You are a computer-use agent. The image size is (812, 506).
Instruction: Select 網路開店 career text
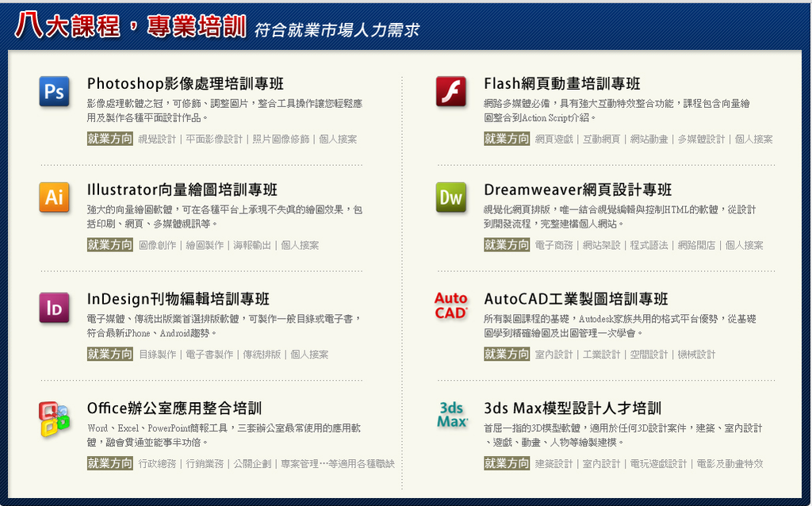click(x=696, y=246)
